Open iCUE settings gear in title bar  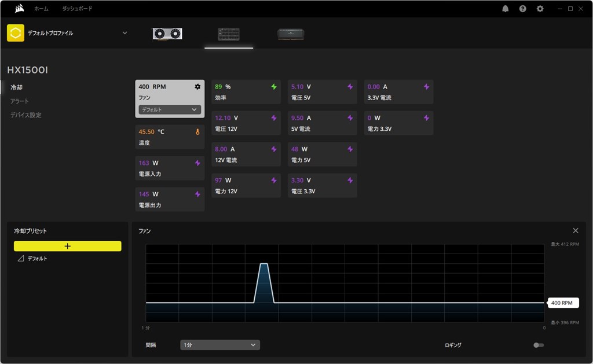(x=540, y=9)
